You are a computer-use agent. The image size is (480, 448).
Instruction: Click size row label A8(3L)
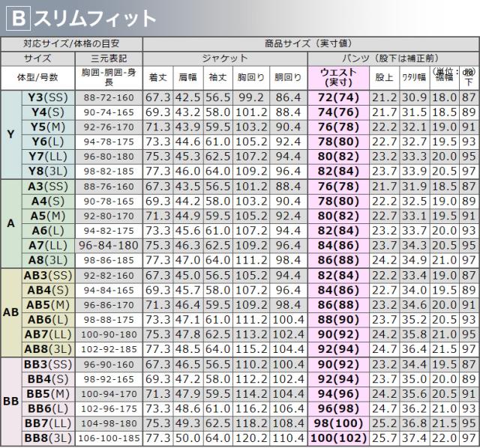point(48,260)
